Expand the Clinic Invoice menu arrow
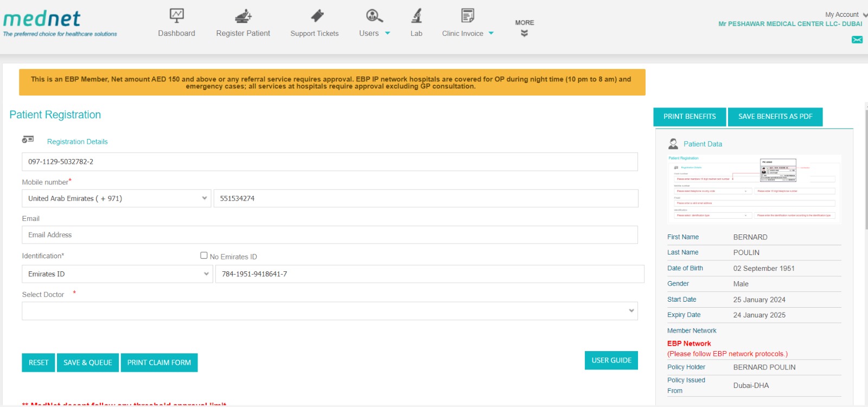 pos(491,33)
